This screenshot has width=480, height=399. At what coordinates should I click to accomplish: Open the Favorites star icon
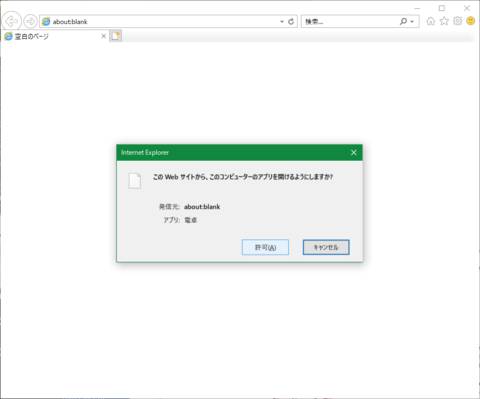point(444,21)
